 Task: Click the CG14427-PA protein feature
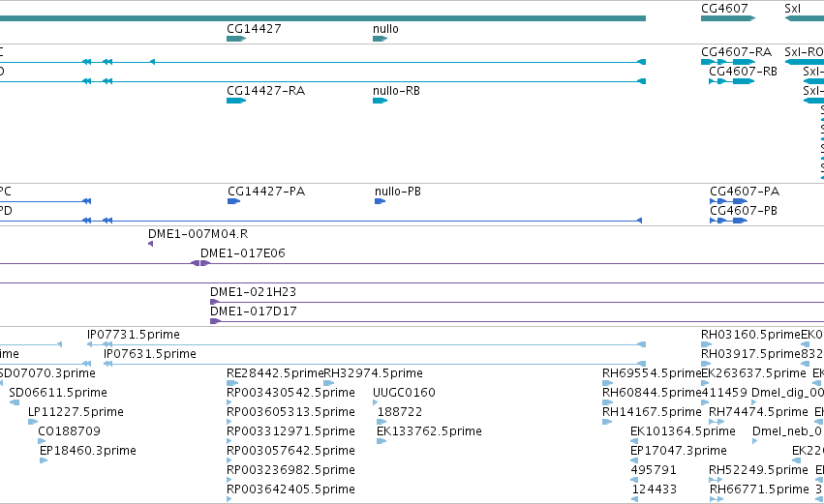click(234, 201)
